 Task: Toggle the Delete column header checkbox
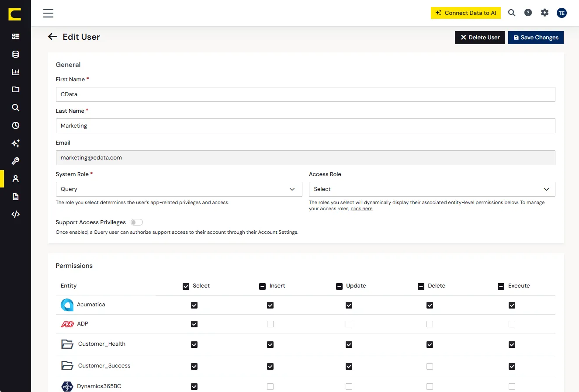click(x=421, y=286)
